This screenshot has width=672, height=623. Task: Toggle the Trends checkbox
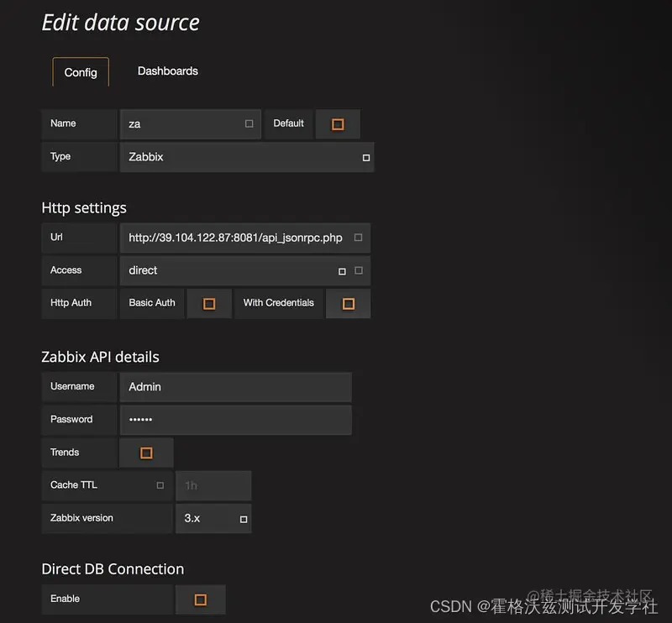coord(146,453)
